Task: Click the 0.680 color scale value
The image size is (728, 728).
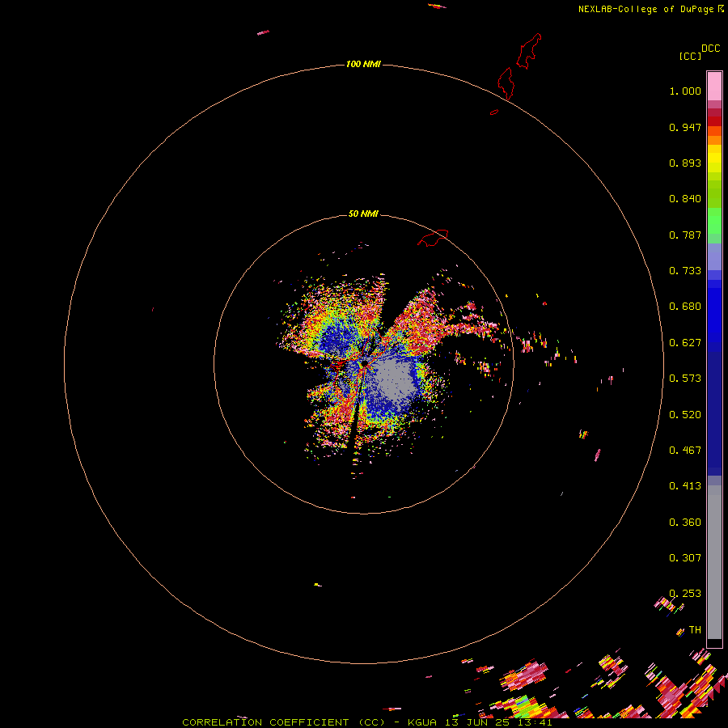Action: [685, 307]
